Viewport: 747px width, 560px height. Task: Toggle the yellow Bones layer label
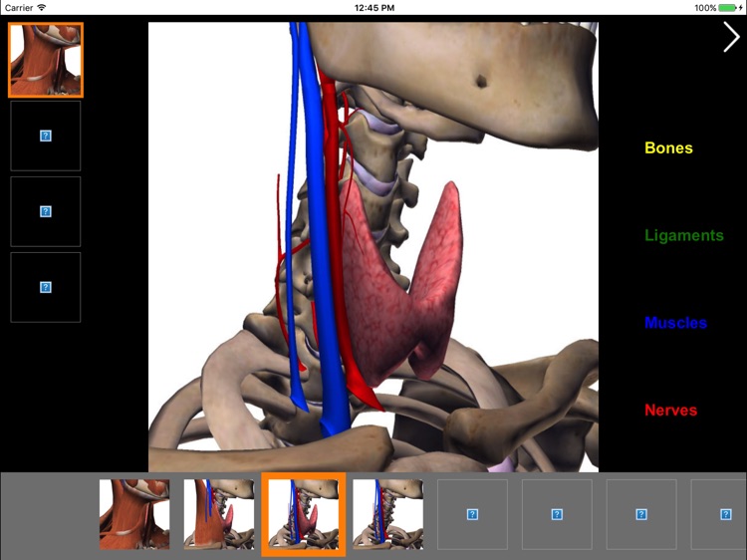click(668, 148)
